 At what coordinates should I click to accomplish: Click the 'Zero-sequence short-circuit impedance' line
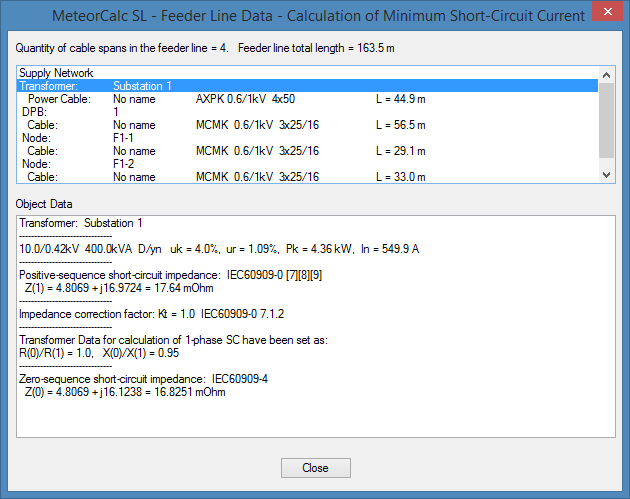click(x=143, y=379)
